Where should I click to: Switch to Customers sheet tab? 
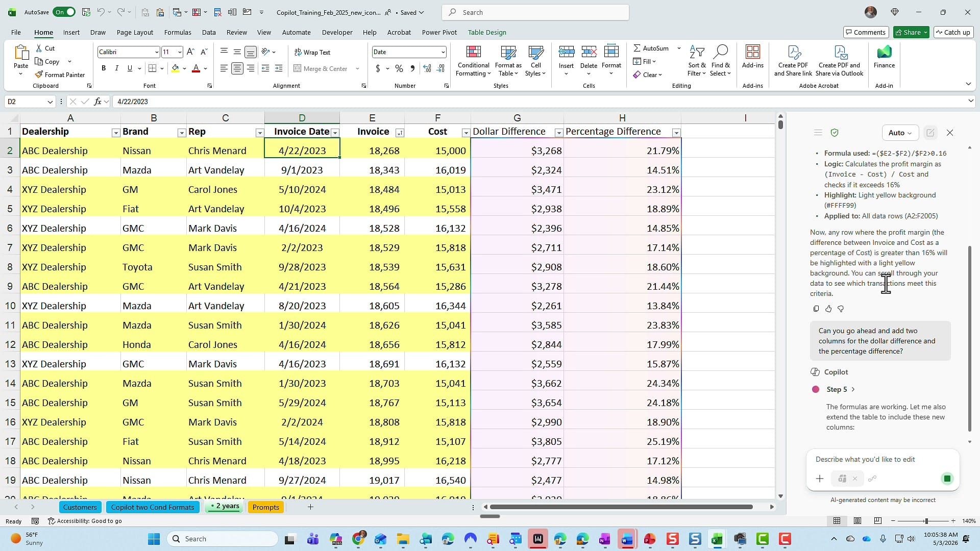click(x=80, y=507)
